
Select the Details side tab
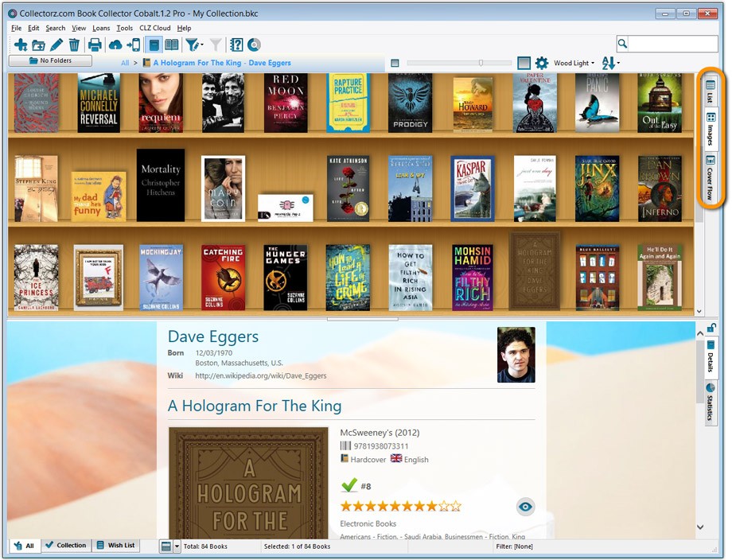(x=710, y=357)
